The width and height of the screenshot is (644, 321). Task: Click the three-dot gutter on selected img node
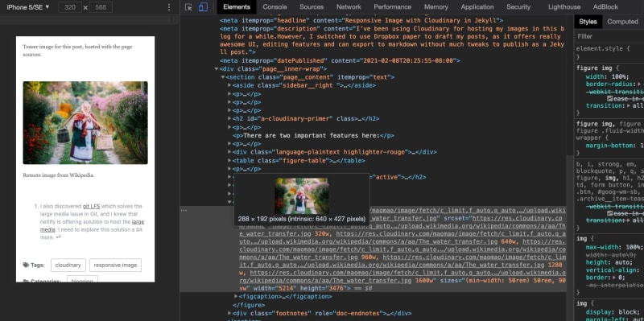[184, 210]
